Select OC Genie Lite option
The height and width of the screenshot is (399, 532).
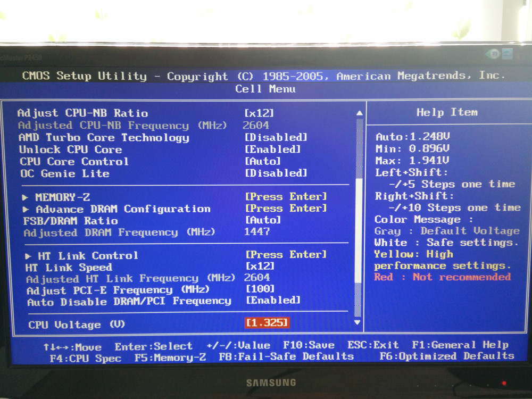click(65, 173)
